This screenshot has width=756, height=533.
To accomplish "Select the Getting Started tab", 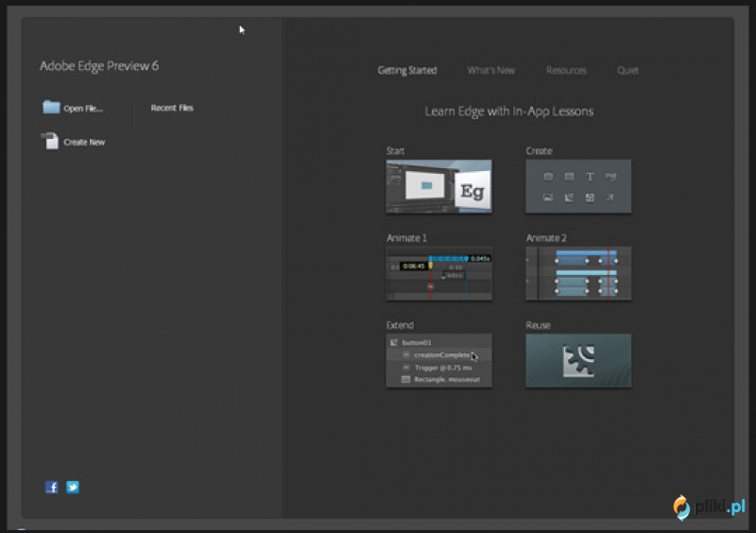I will [x=407, y=71].
